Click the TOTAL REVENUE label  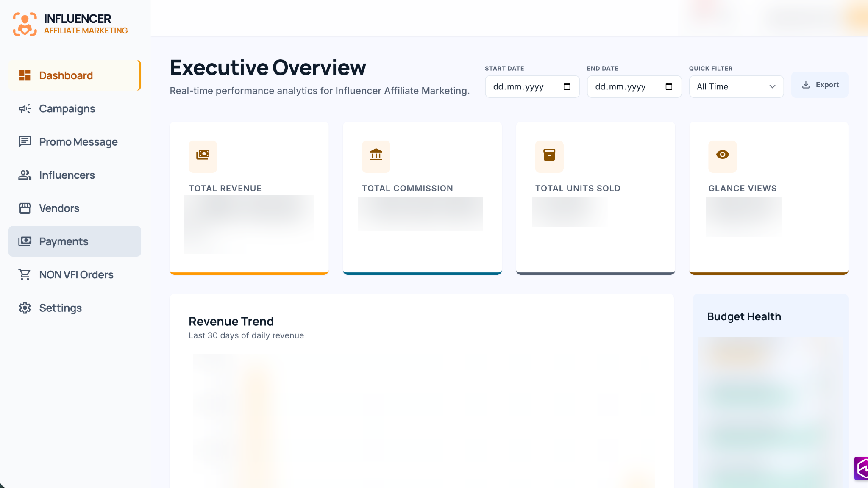tap(225, 189)
